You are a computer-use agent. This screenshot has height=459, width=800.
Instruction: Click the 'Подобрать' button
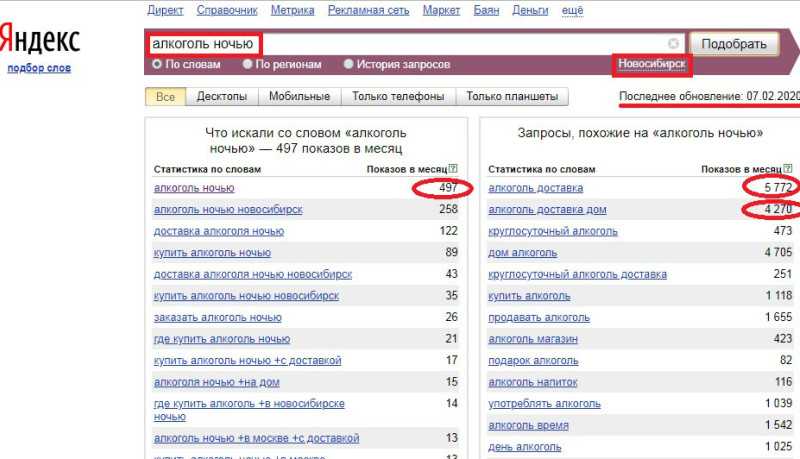pyautogui.click(x=734, y=44)
